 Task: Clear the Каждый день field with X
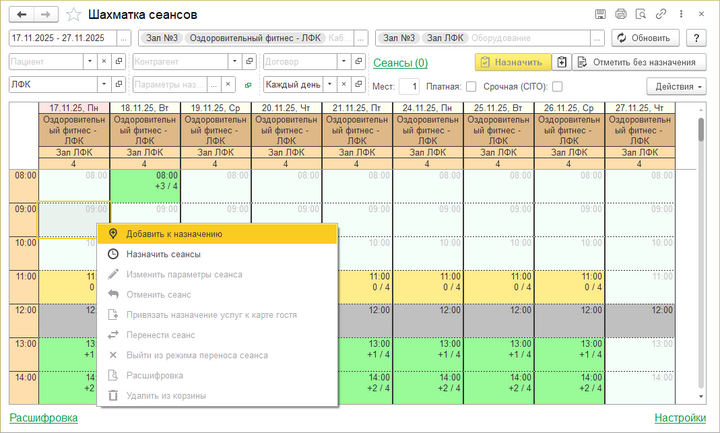[x=344, y=84]
